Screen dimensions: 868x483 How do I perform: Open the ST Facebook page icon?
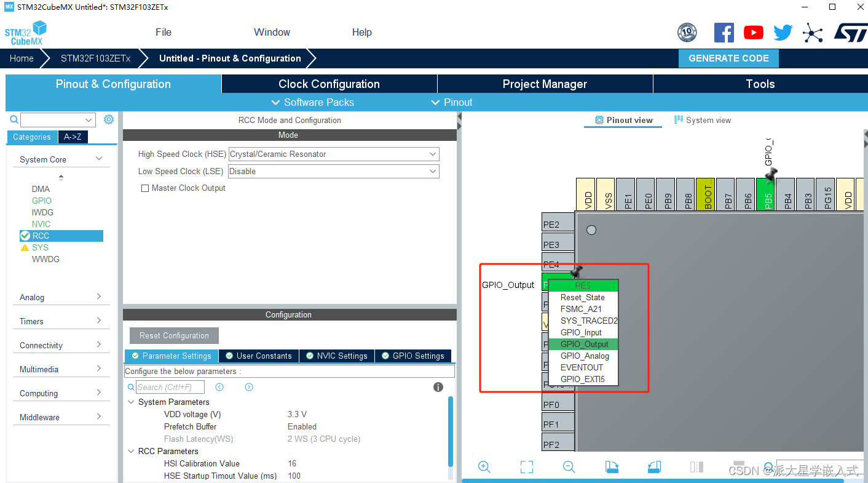[724, 33]
